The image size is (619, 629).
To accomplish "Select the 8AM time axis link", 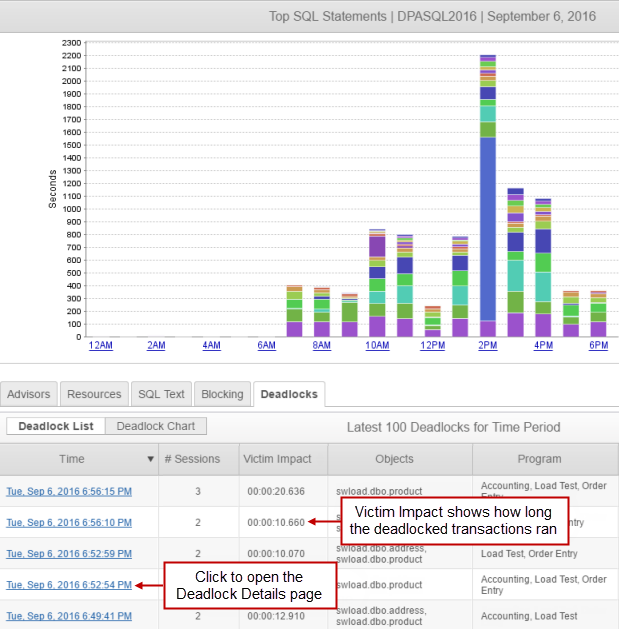I will tap(322, 345).
